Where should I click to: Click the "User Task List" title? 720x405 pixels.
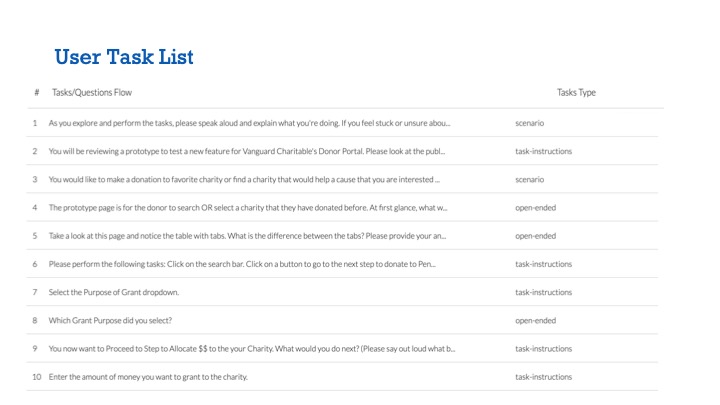click(124, 57)
